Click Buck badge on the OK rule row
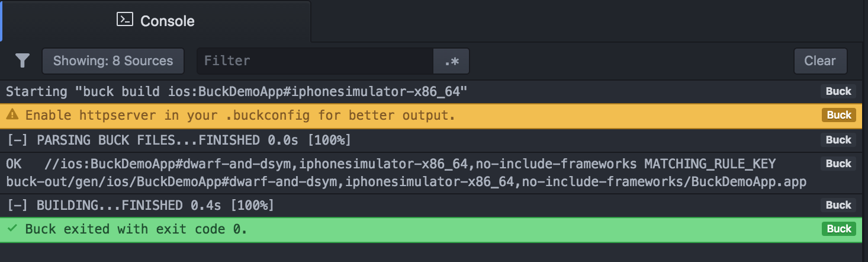The width and height of the screenshot is (868, 262). coord(838,164)
